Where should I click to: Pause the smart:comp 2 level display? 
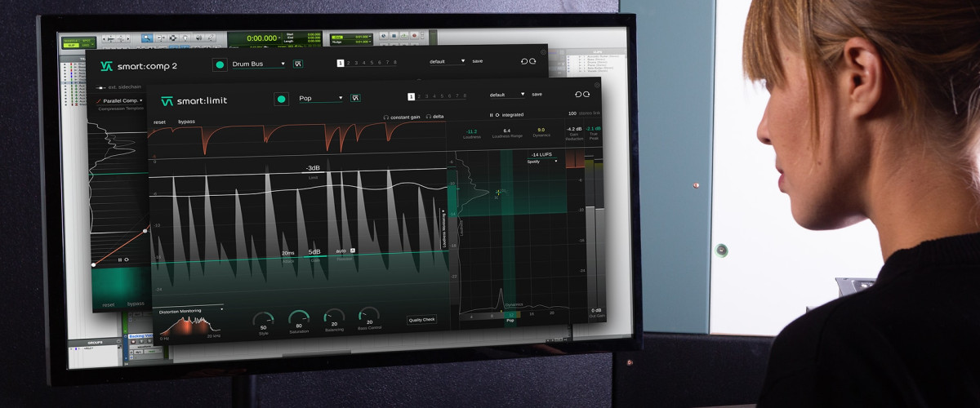119,259
